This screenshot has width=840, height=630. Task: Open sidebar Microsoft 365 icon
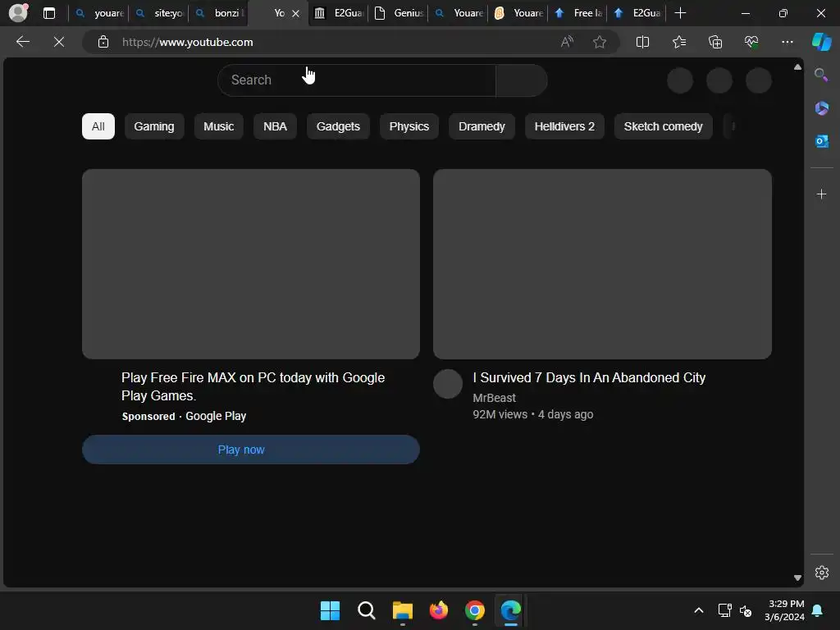point(821,108)
